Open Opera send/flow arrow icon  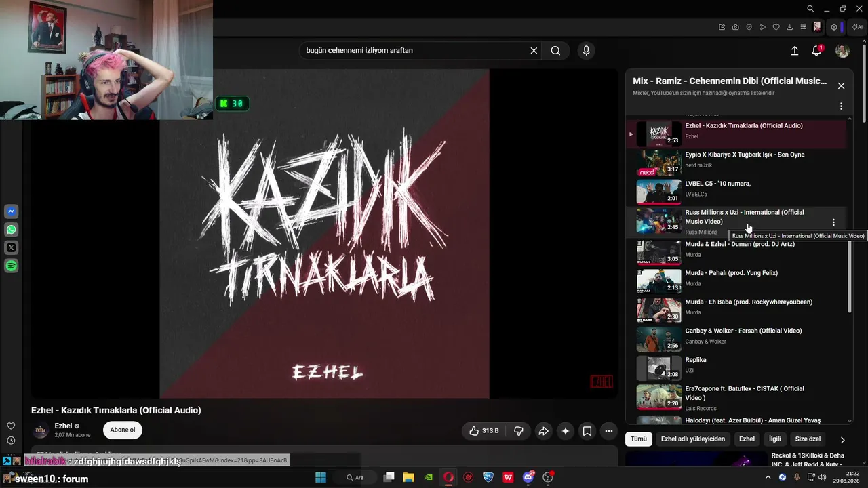763,27
